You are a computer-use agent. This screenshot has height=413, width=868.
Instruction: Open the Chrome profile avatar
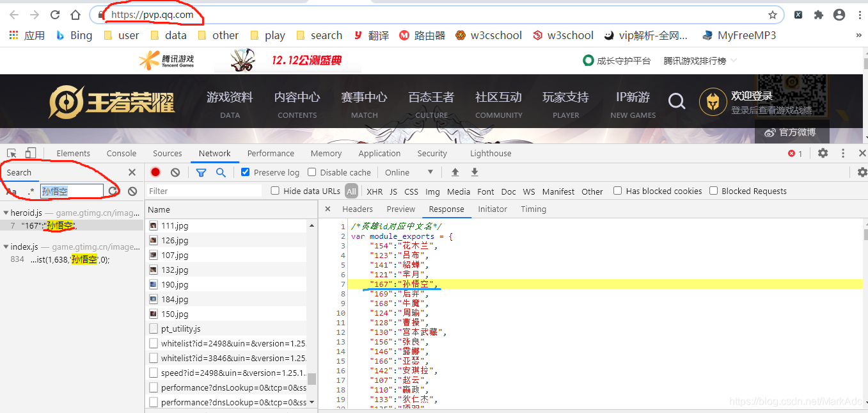click(839, 15)
